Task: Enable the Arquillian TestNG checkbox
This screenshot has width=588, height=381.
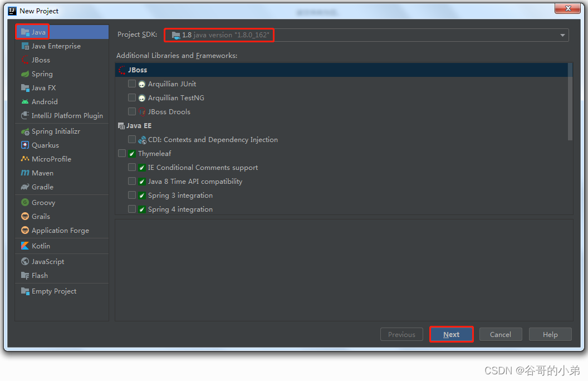Action: tap(132, 97)
